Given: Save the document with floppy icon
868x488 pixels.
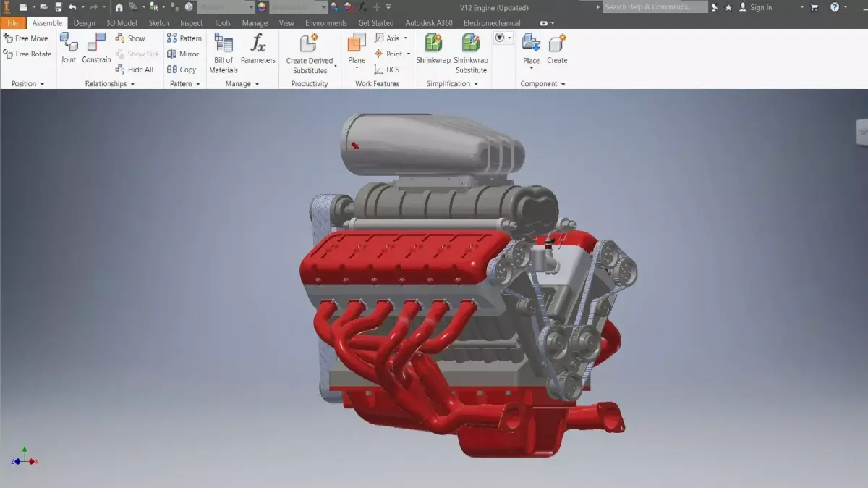Looking at the screenshot, I should (x=59, y=7).
